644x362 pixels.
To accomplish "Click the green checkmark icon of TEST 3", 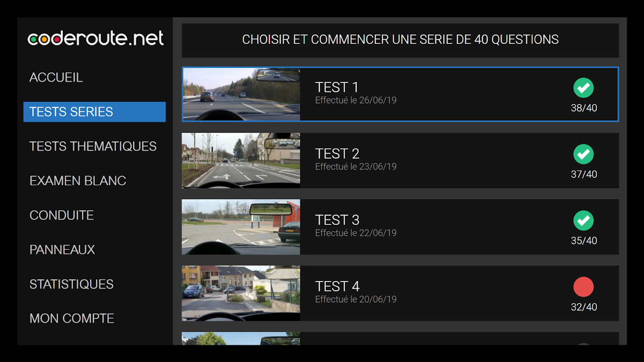I will coord(583,221).
